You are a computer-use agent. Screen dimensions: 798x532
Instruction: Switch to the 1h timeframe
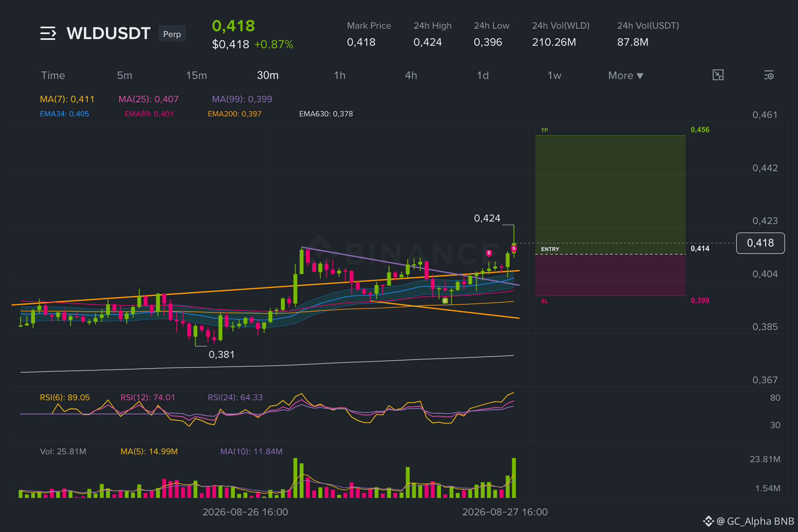(x=340, y=75)
